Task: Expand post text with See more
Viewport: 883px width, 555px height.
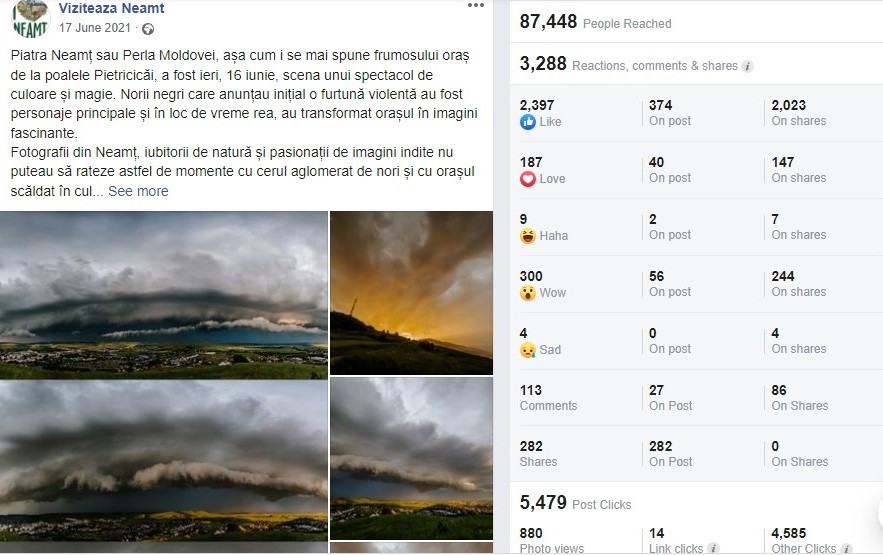Action: tap(138, 191)
